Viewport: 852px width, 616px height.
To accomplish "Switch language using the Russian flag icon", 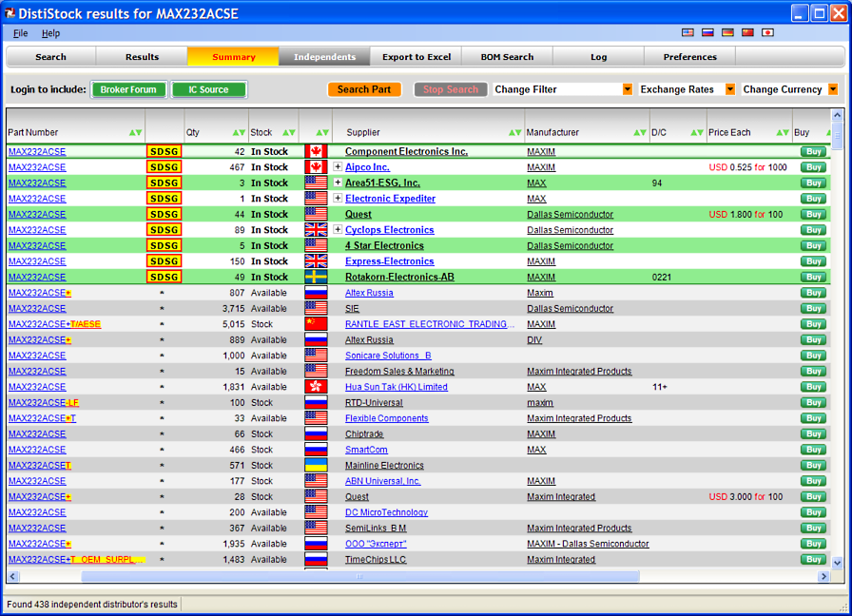I will pos(707,32).
